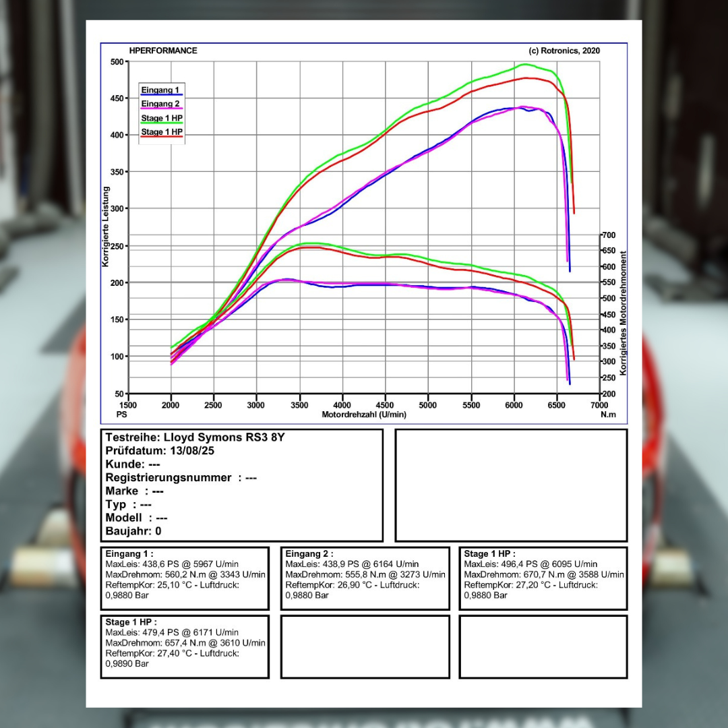Click the green Stage 1 HP legend entry

click(x=162, y=118)
